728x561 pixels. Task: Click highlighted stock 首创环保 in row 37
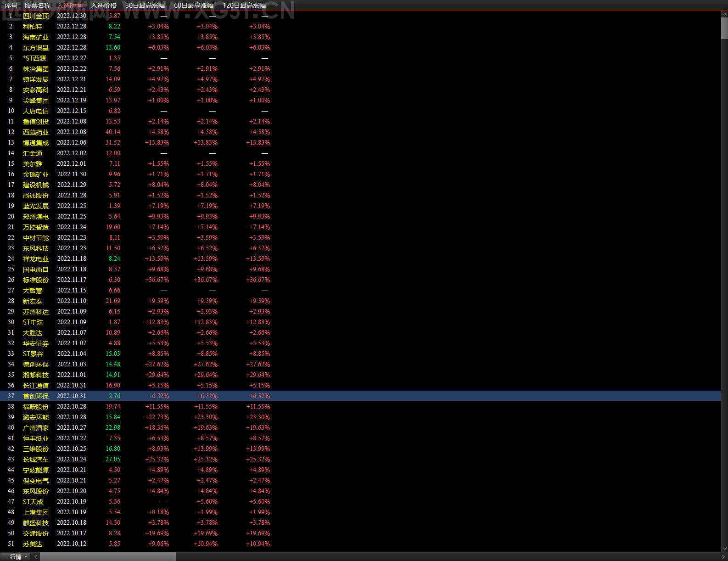(36, 396)
